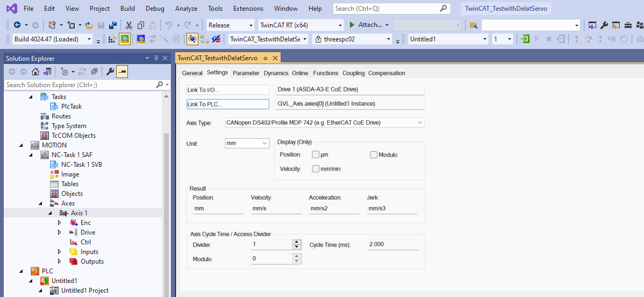The width and height of the screenshot is (644, 297).
Task: Click Pending Changes Filter clock icon
Action: pos(65,72)
